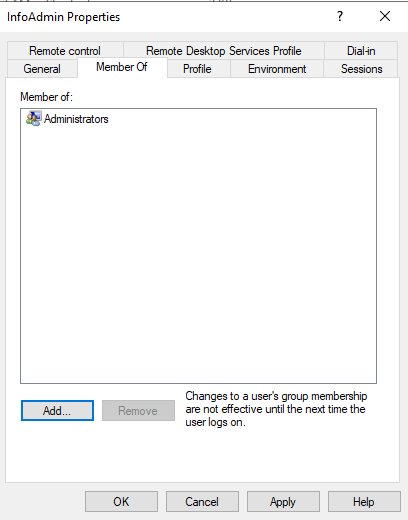This screenshot has height=520, width=408.
Task: Open the Remote Desktop Services Profile tab
Action: tap(224, 51)
